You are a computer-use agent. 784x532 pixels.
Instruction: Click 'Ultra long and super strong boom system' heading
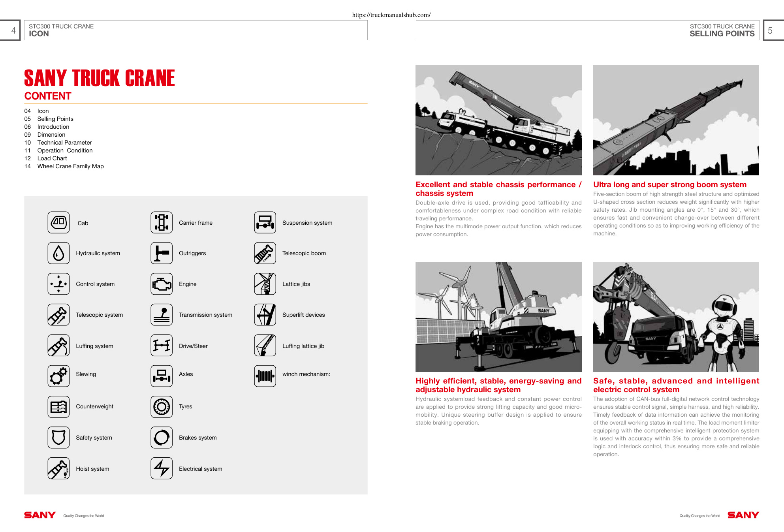pyautogui.click(x=670, y=184)
